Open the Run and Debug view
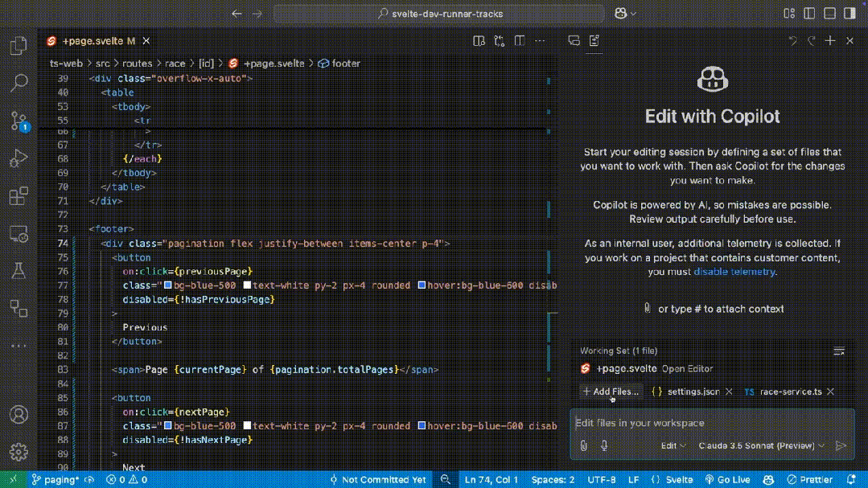 [x=19, y=158]
